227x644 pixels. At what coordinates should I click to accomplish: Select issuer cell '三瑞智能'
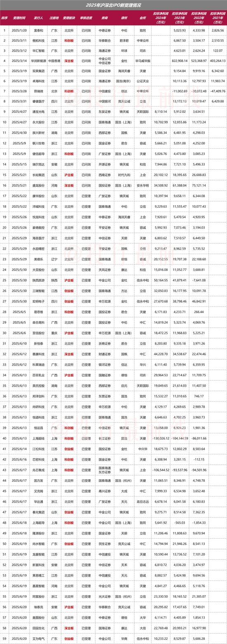click(38, 291)
